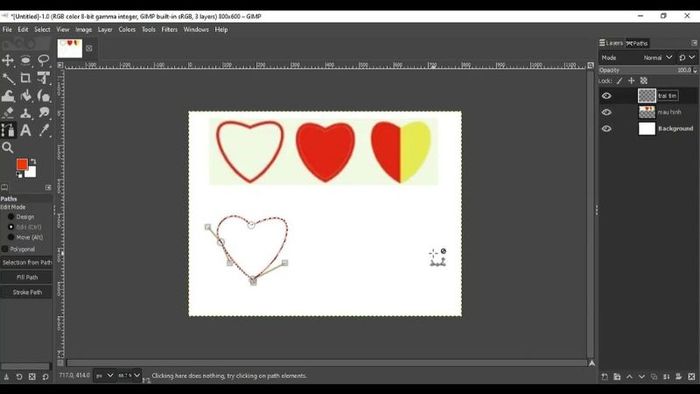
Task: Click the white background color swatch
Action: pos(31,173)
